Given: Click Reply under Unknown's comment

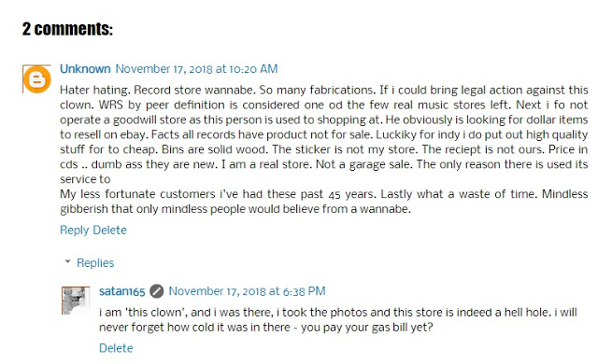Looking at the screenshot, I should pyautogui.click(x=75, y=230).
